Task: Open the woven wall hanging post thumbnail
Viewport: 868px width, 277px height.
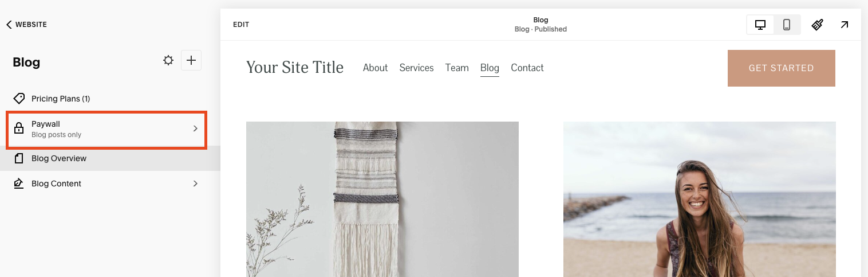Action: point(382,199)
